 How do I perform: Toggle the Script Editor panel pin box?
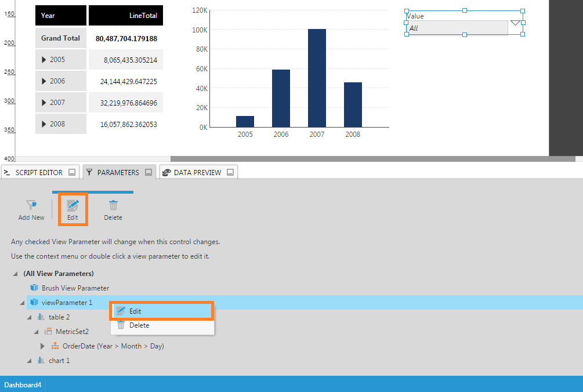click(72, 172)
